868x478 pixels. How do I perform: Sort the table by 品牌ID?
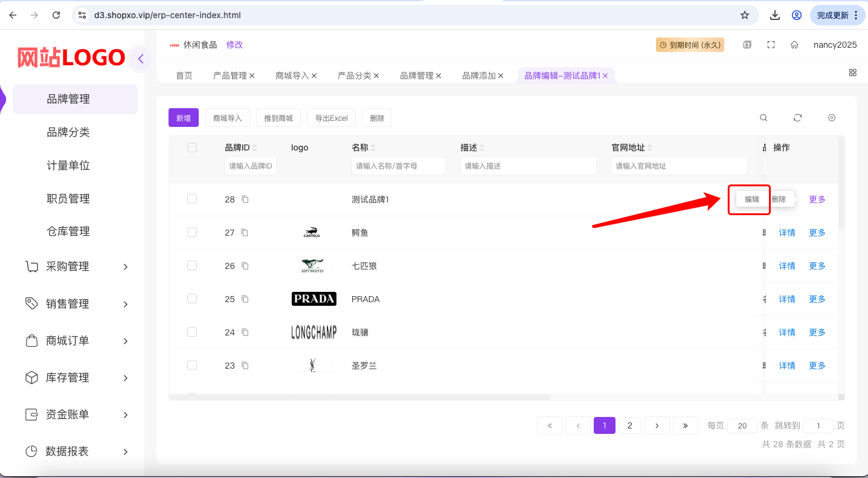[254, 148]
